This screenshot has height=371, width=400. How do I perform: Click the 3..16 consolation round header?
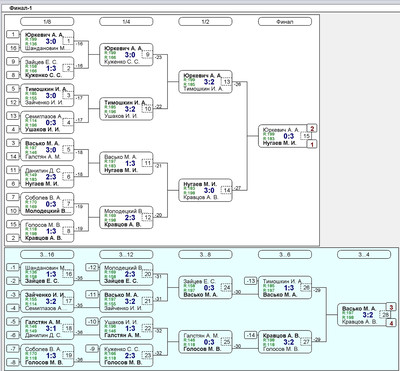coord(47,255)
